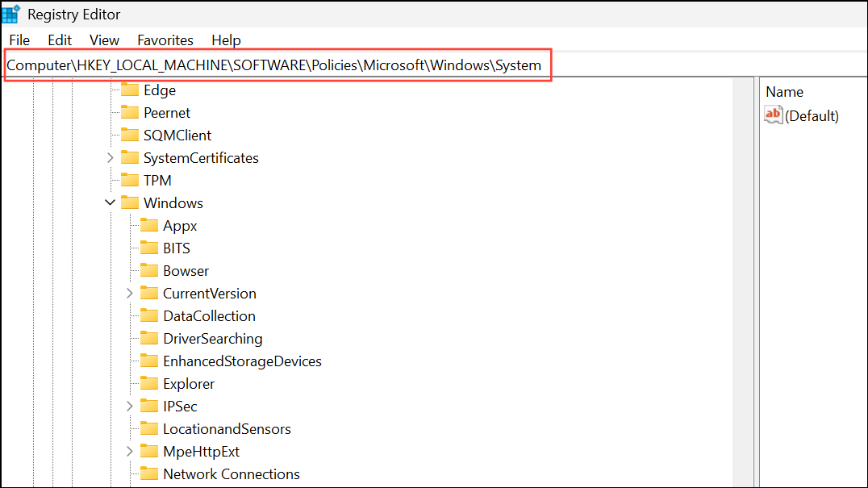Open the View menu
The width and height of the screenshot is (868, 488).
104,40
